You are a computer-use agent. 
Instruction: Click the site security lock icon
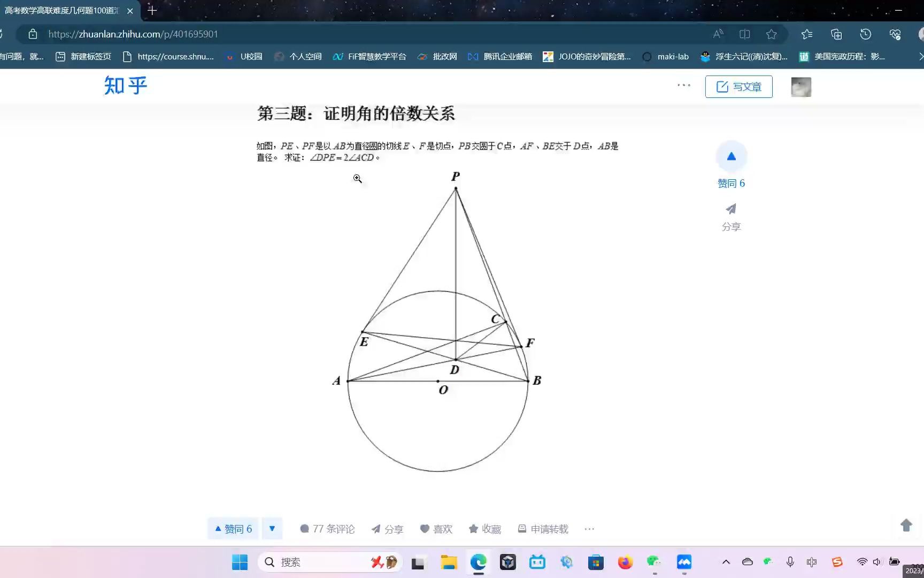coord(33,34)
